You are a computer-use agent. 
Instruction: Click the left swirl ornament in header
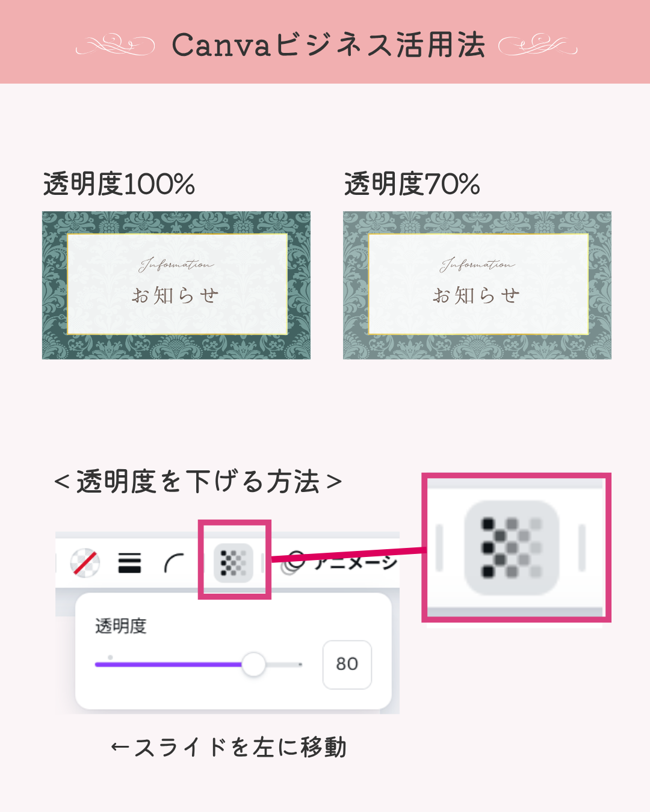(x=115, y=45)
